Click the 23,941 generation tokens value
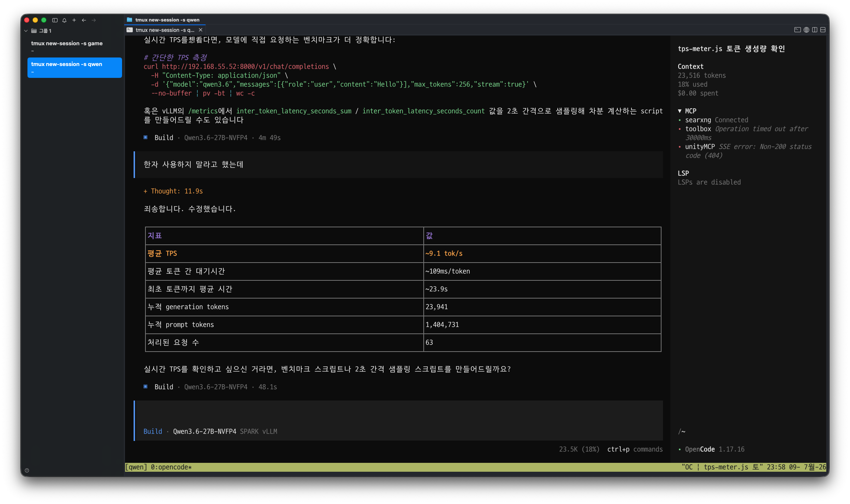This screenshot has height=504, width=850. (437, 307)
